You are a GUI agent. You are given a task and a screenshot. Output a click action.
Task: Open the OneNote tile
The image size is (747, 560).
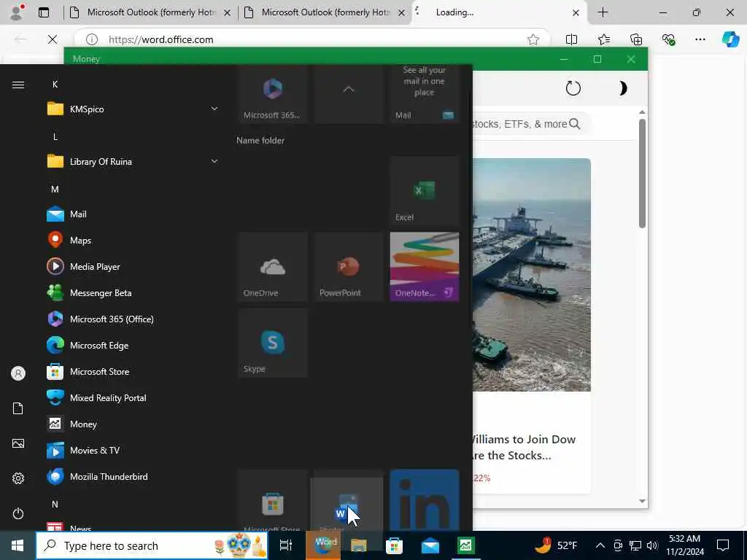point(425,267)
